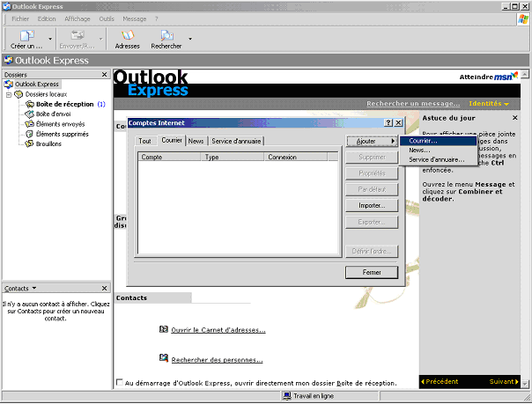Open Boîte de réception folder
Screen dimensions: 532x404
coord(64,105)
